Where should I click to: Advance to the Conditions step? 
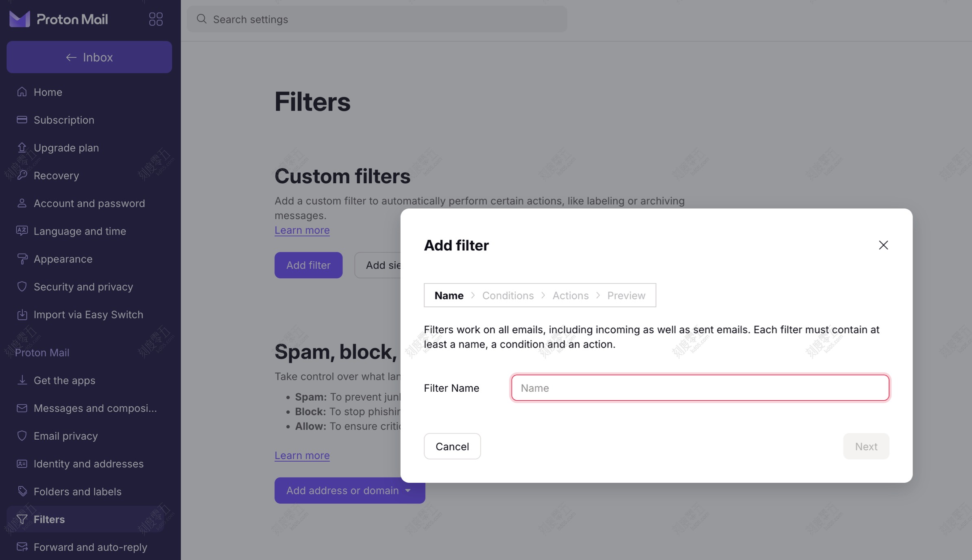(508, 295)
